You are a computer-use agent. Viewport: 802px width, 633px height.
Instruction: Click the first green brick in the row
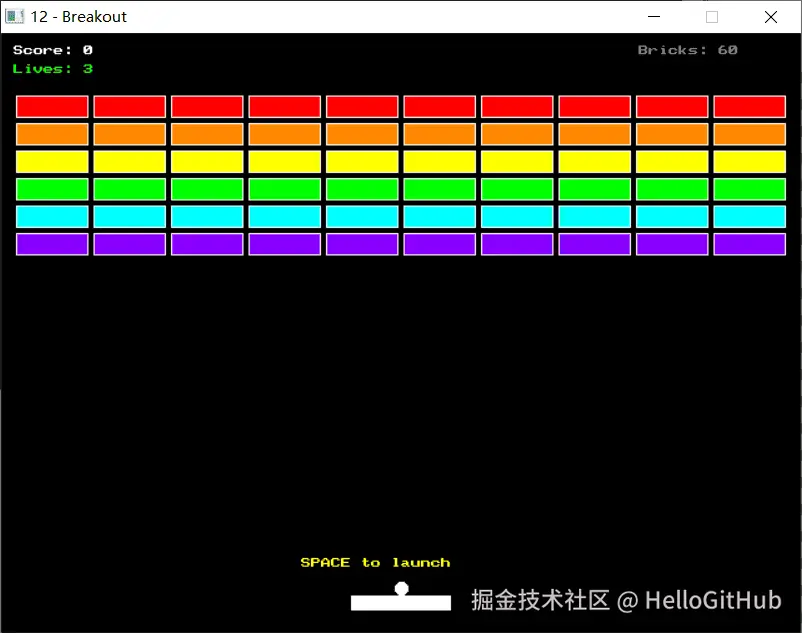coord(52,189)
